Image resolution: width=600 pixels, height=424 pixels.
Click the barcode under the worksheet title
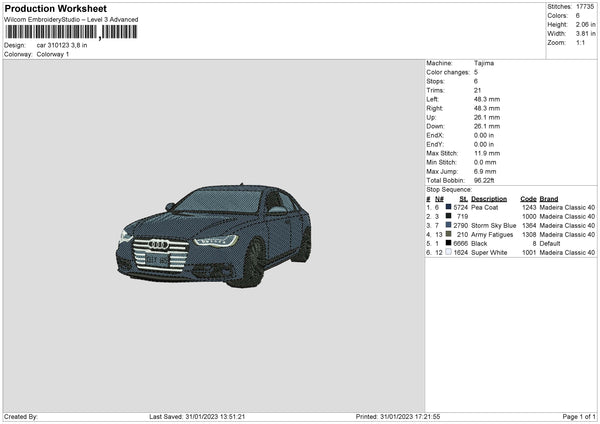click(69, 33)
